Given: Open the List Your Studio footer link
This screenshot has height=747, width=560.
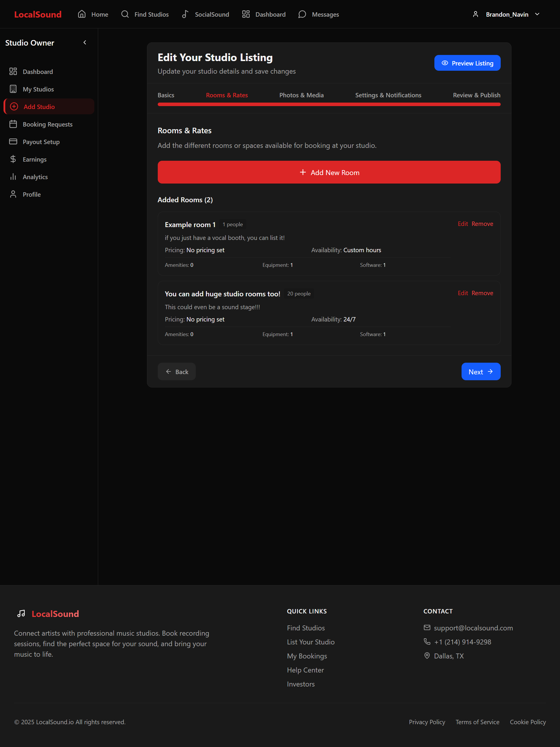Looking at the screenshot, I should (x=311, y=641).
